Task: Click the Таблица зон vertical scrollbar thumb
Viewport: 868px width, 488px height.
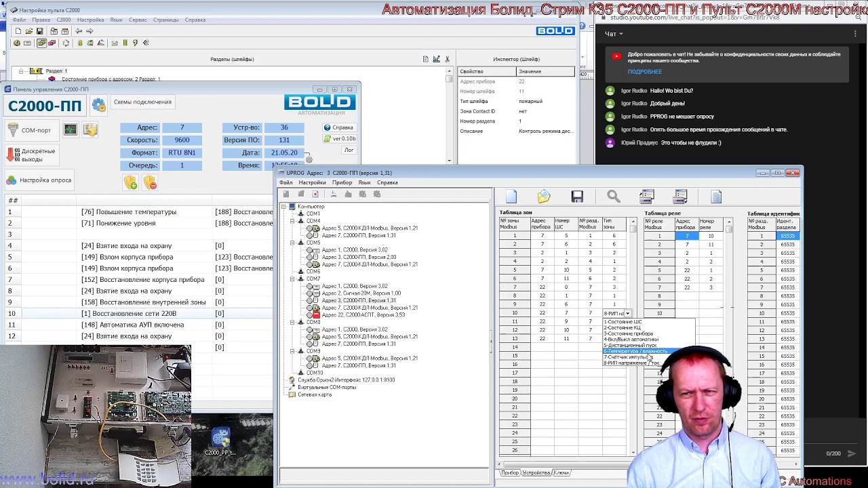Action: pos(633,229)
